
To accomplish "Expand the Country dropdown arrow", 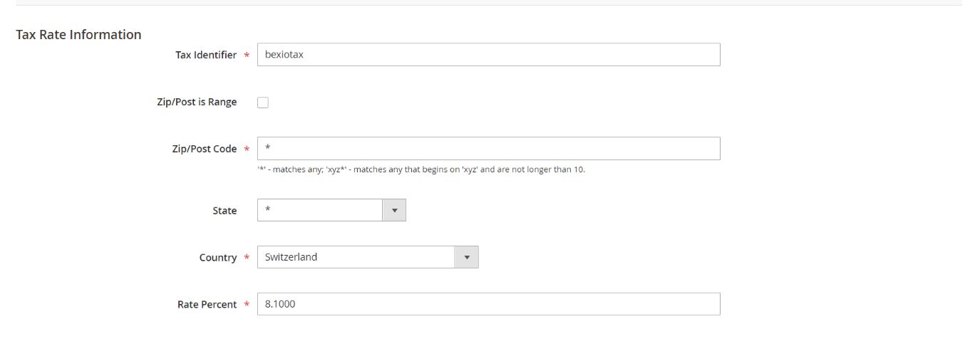I will (467, 258).
